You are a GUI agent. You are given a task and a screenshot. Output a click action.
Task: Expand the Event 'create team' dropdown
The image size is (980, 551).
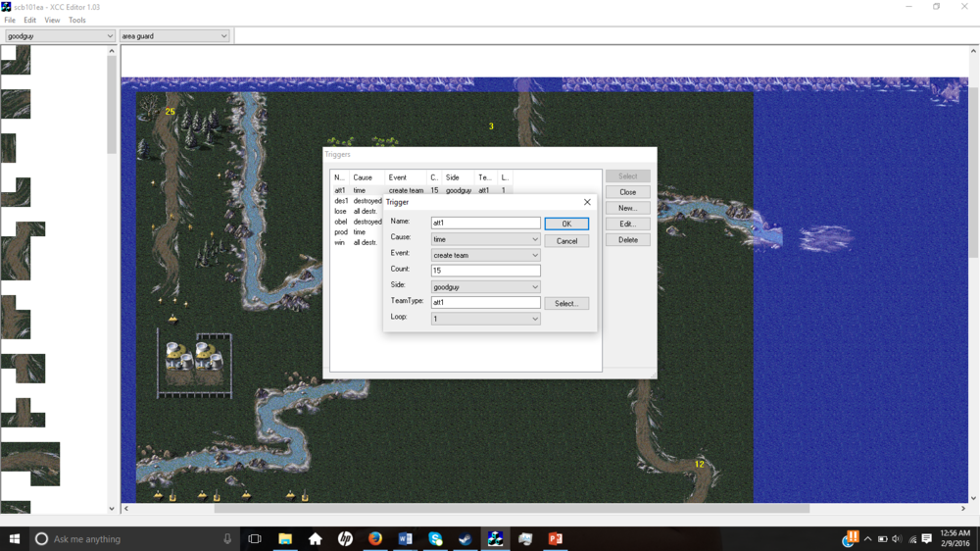pyautogui.click(x=485, y=255)
